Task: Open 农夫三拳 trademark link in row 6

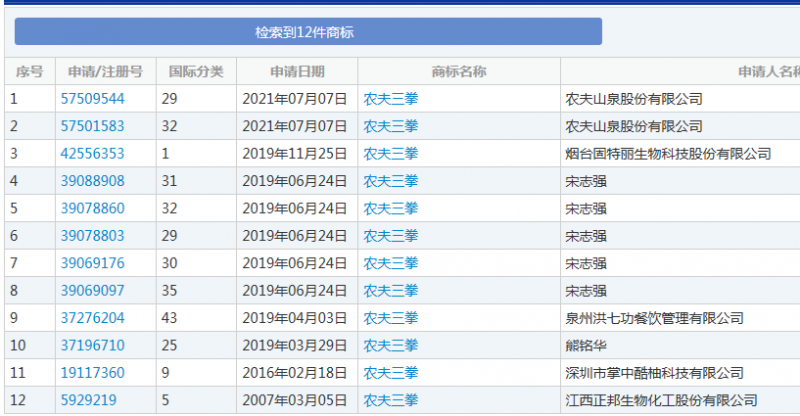Action: [x=391, y=236]
